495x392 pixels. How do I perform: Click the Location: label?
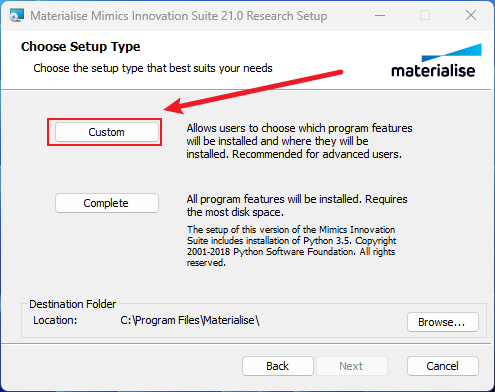coord(55,320)
